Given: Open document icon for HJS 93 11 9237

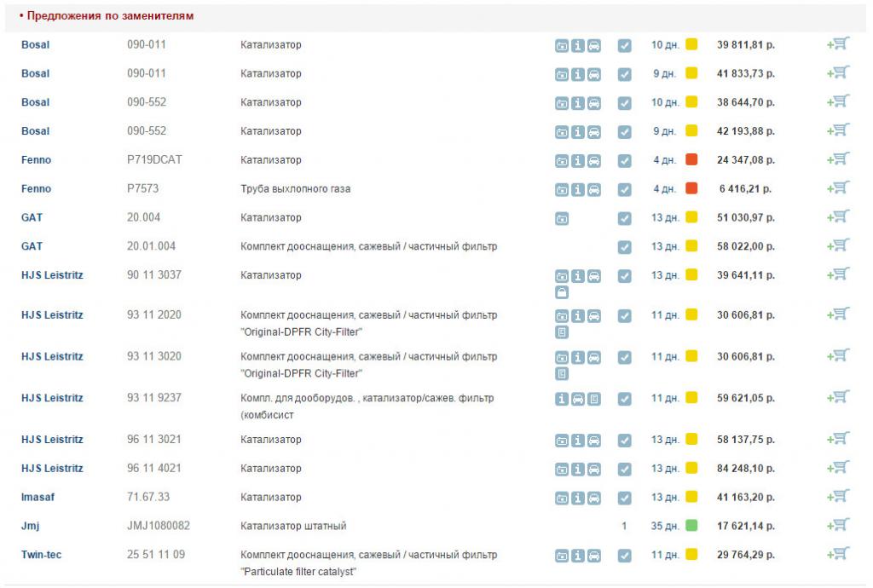Looking at the screenshot, I should point(594,399).
